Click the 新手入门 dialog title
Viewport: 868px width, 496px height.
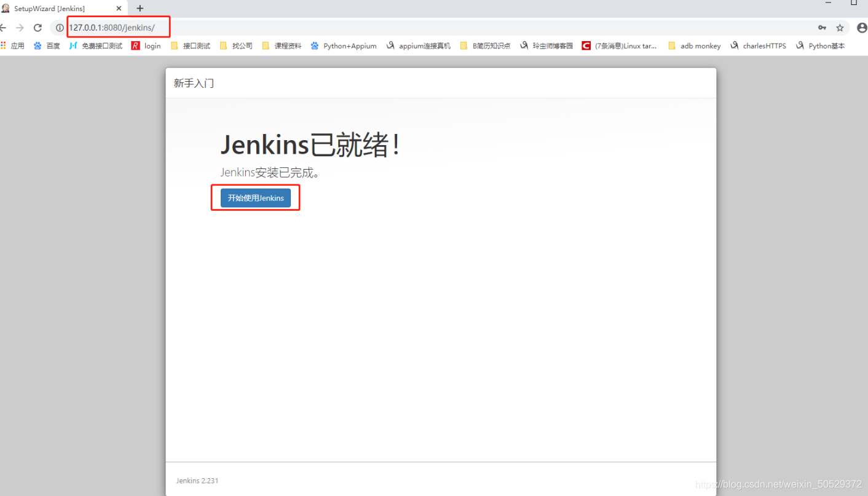pyautogui.click(x=194, y=83)
